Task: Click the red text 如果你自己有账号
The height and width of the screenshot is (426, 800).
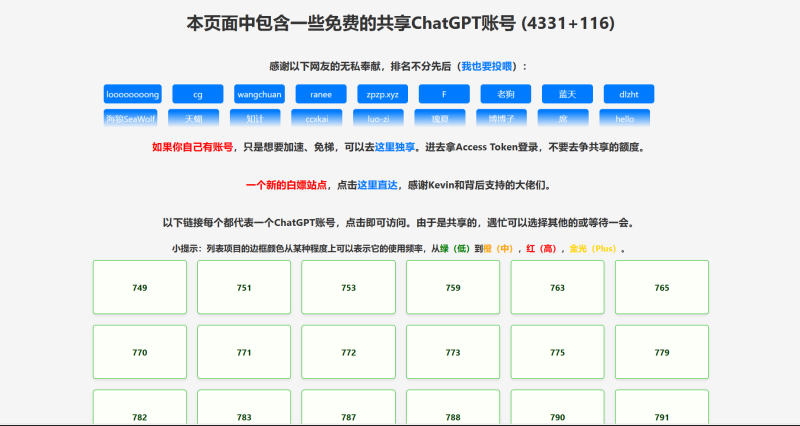Action: point(192,147)
